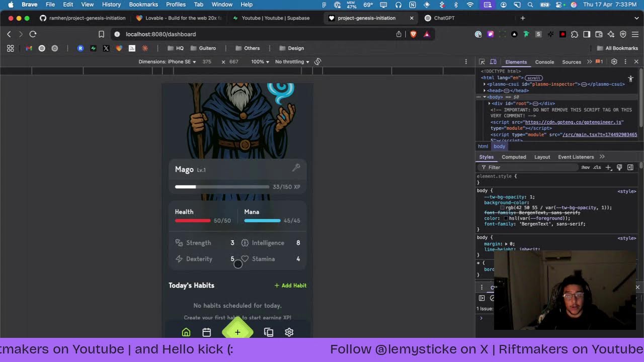Go back in browser history
The height and width of the screenshot is (362, 644).
click(x=9, y=34)
